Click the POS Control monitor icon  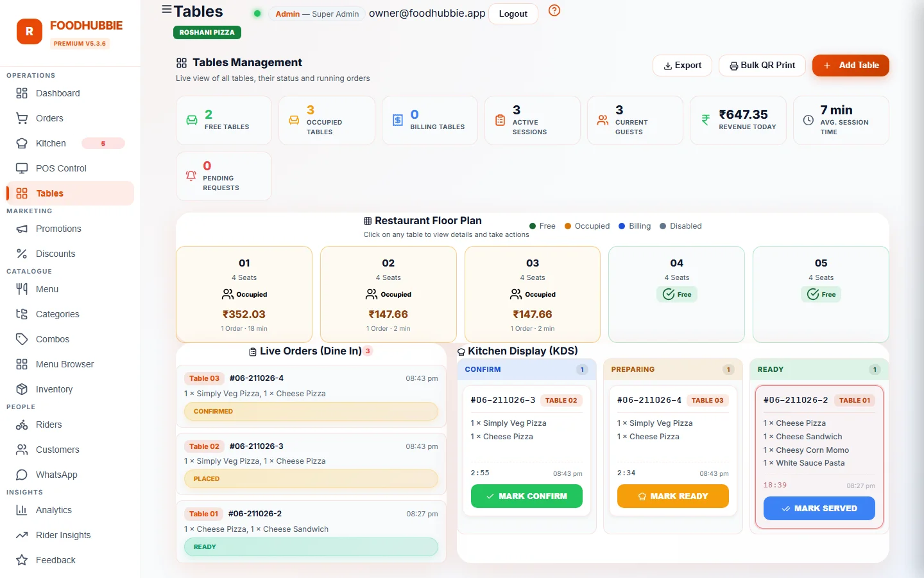coord(22,168)
